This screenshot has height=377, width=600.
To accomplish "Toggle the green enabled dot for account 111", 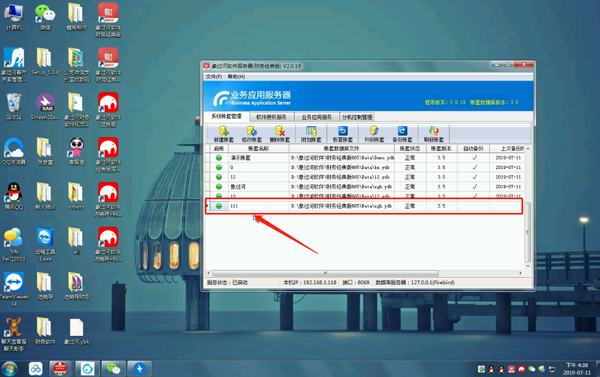I will [219, 206].
